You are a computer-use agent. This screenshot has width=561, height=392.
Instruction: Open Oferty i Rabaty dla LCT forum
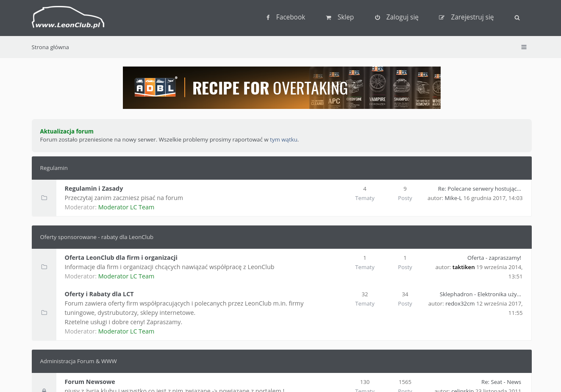click(x=99, y=294)
